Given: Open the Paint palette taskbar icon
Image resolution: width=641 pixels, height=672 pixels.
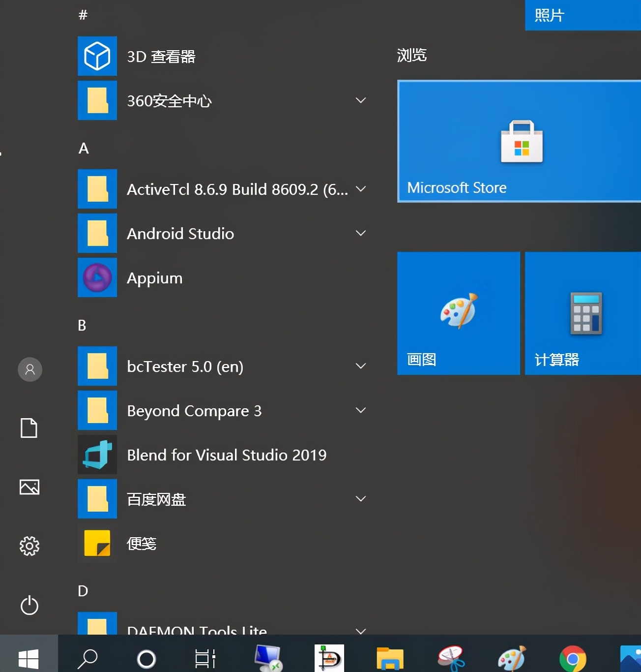Looking at the screenshot, I should (512, 658).
